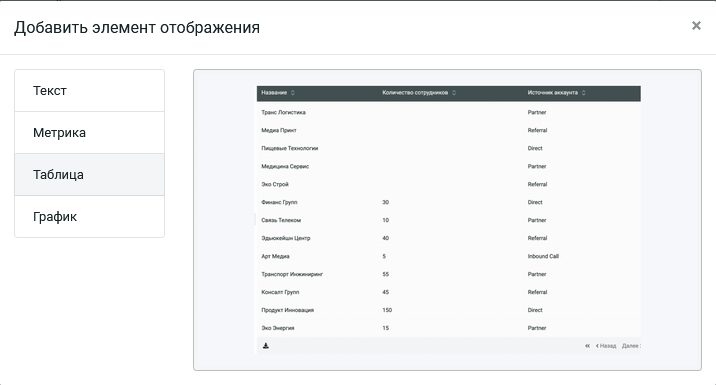Sort by Количество сотрудников column arrows
Image resolution: width=716 pixels, height=385 pixels.
454,93
